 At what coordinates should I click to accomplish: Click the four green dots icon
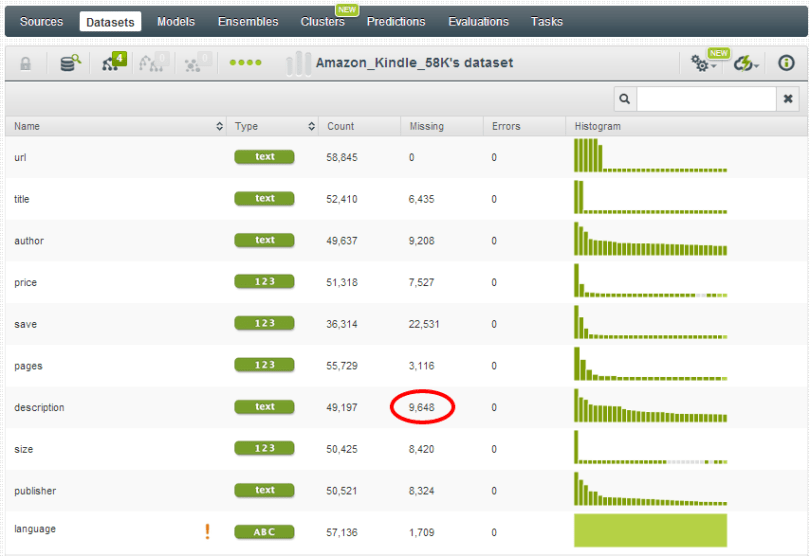(x=245, y=63)
